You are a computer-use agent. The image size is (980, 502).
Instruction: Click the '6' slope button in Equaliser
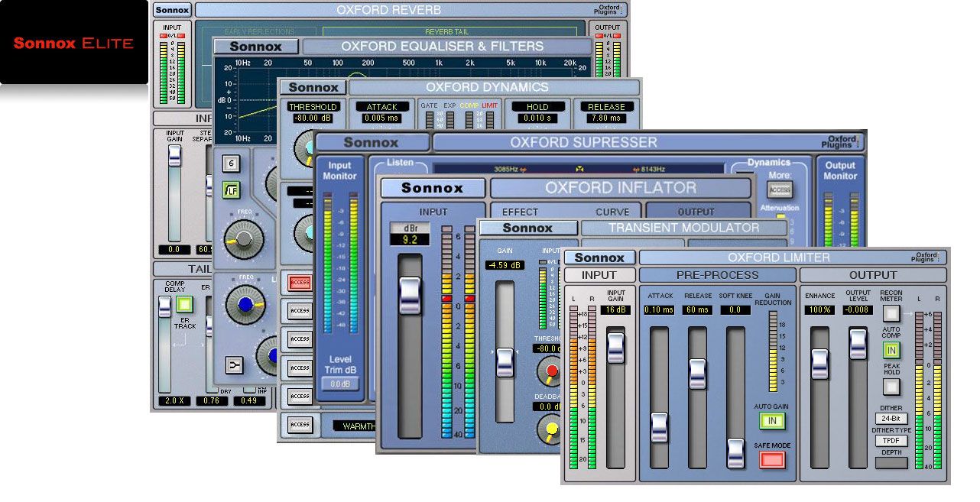232,163
